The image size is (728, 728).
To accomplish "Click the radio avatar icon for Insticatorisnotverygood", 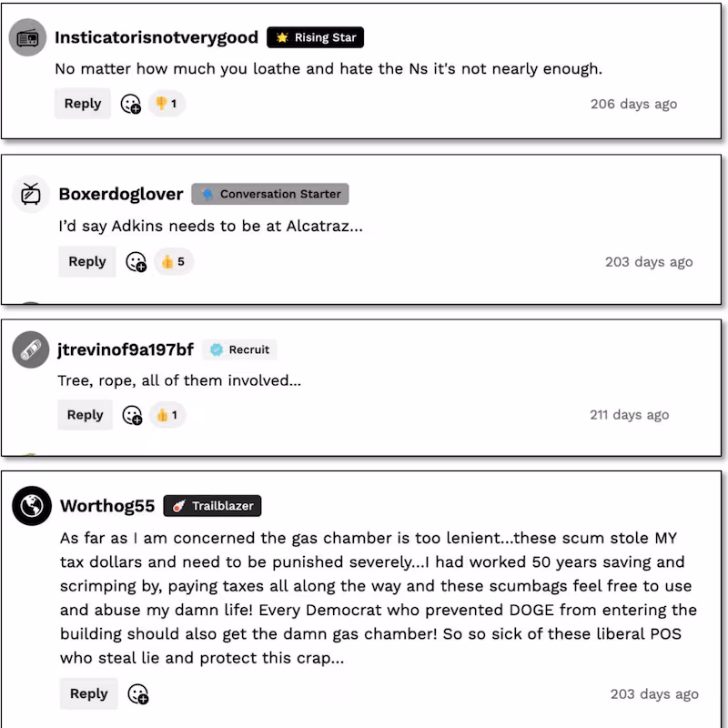I will (x=27, y=37).
